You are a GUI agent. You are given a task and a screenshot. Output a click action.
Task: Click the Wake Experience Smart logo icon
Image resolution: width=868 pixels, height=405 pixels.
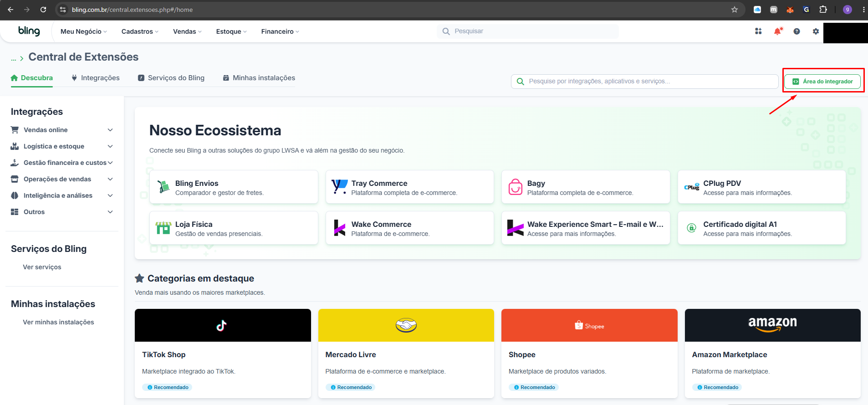click(516, 228)
